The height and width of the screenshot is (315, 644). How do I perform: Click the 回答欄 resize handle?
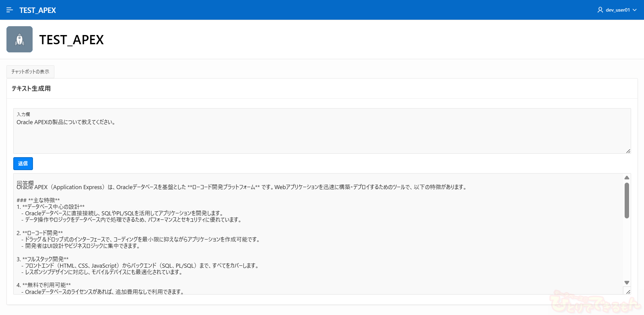coord(628,292)
